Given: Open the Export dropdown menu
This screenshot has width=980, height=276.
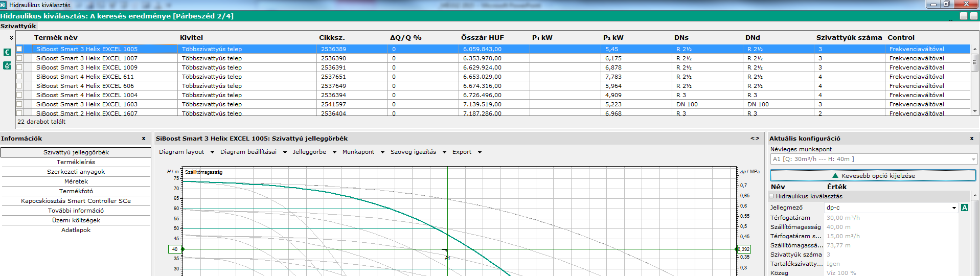Looking at the screenshot, I should pyautogui.click(x=467, y=152).
